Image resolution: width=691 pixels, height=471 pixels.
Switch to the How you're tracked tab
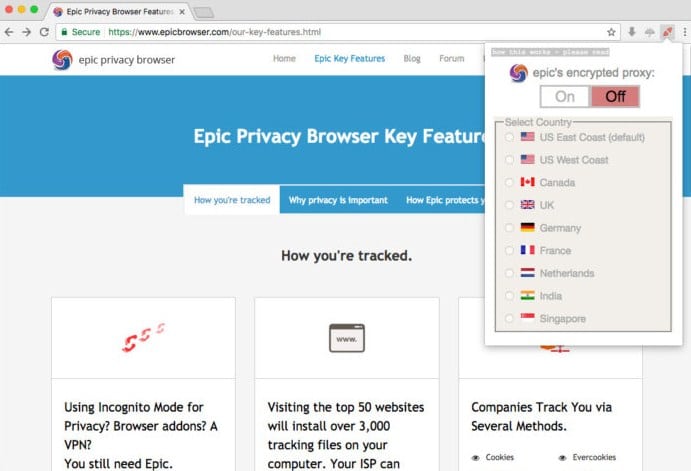click(x=232, y=200)
